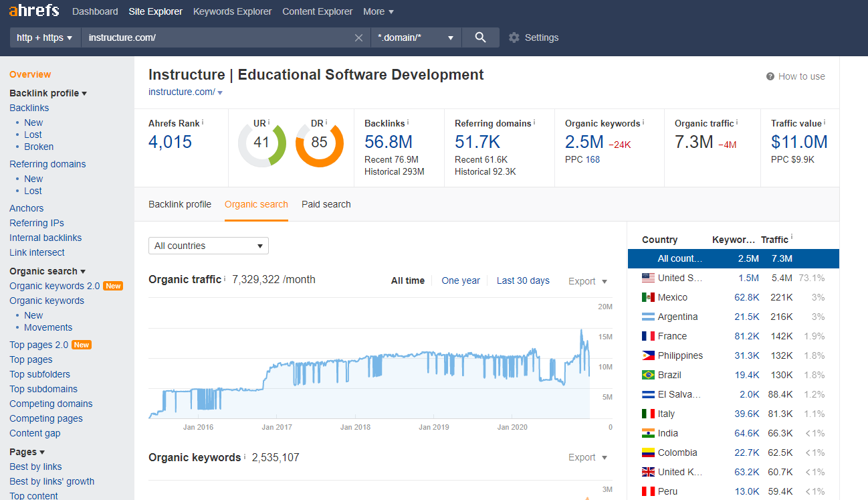Click the Ahrefs logo
The image size is (868, 500).
click(34, 11)
